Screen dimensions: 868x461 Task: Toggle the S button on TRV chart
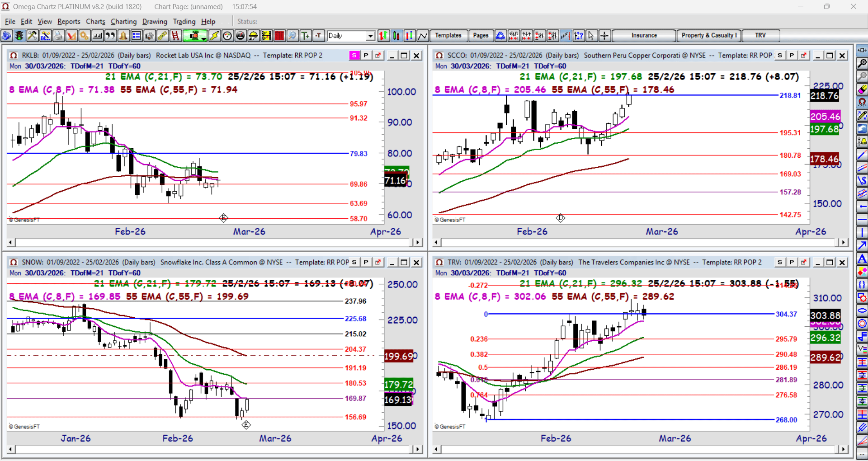[780, 262]
